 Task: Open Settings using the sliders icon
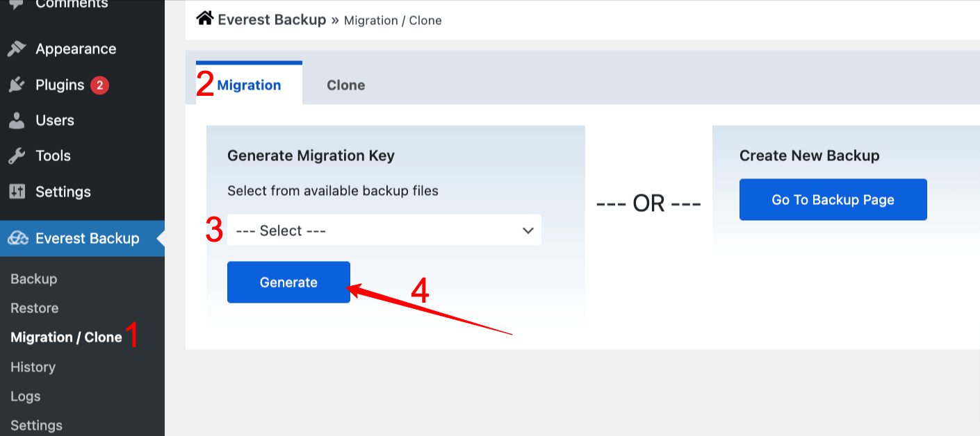(x=17, y=192)
